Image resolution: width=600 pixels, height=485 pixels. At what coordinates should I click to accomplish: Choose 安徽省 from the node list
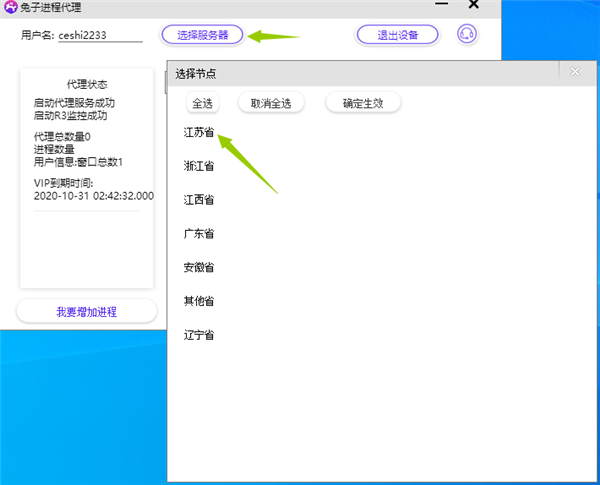[x=198, y=268]
